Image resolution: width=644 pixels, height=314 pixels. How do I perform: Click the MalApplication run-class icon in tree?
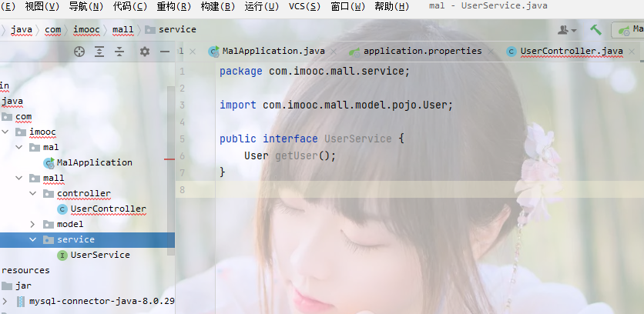[49, 163]
